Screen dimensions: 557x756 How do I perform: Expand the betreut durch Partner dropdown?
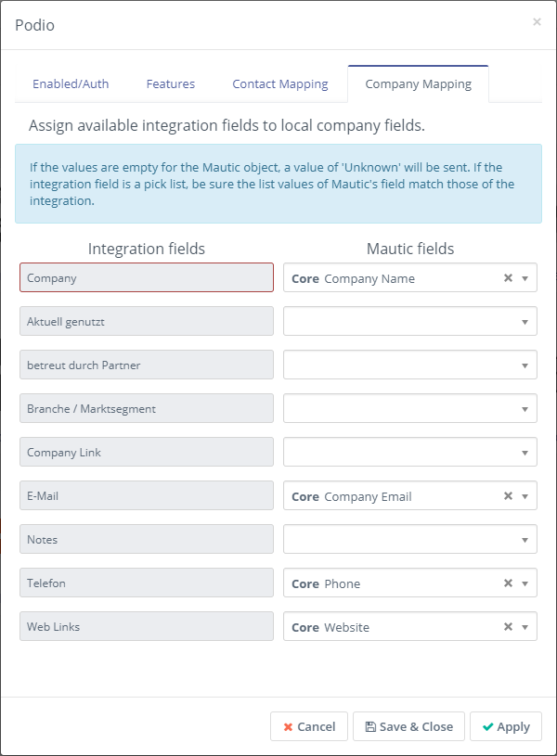pyautogui.click(x=409, y=365)
